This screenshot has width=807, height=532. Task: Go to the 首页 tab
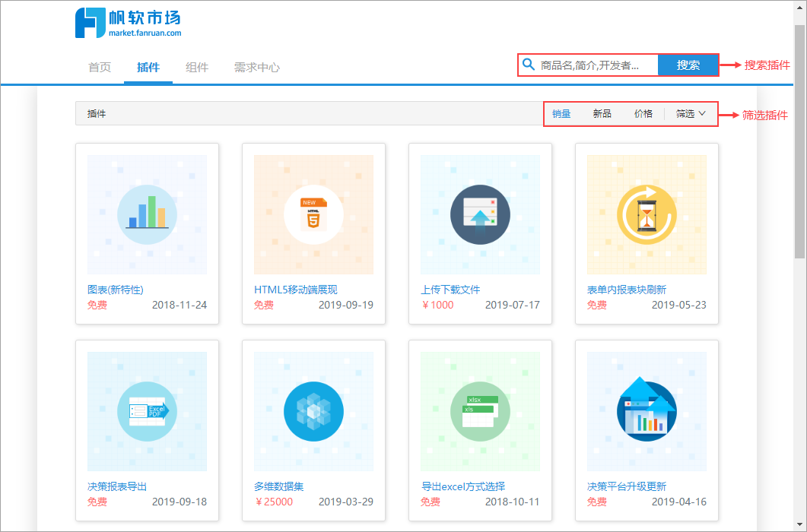tap(100, 68)
